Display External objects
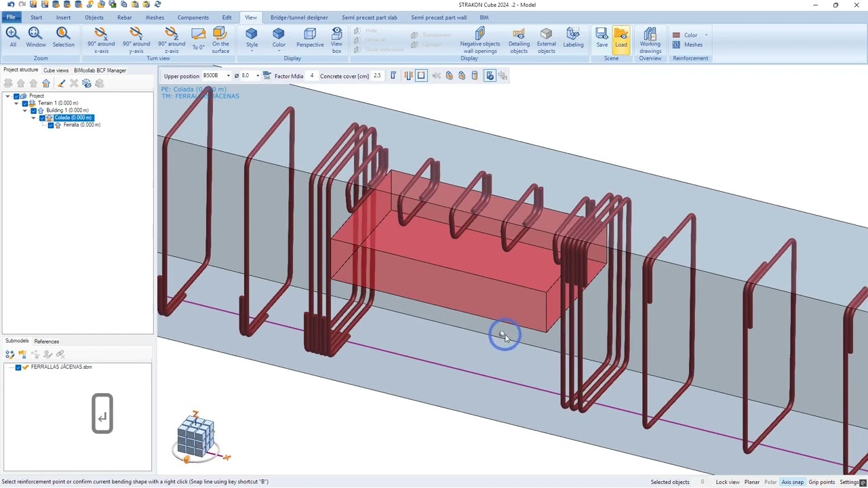868x488 pixels. tap(546, 40)
